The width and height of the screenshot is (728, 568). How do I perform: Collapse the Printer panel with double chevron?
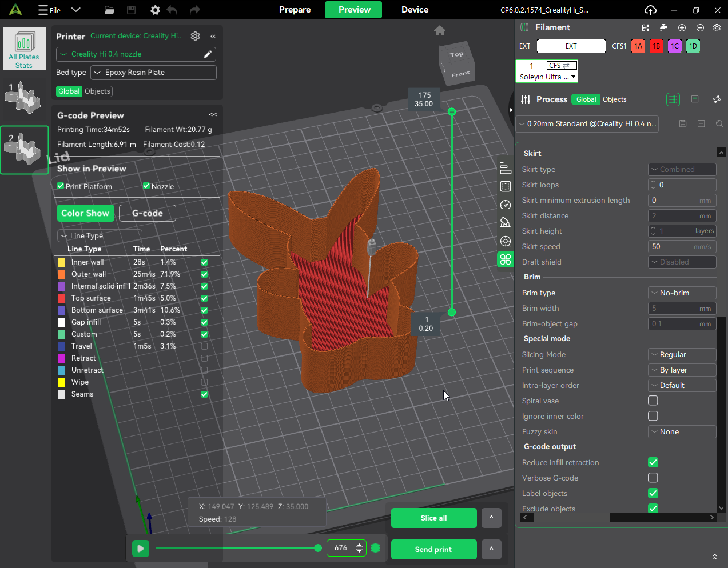coord(213,36)
